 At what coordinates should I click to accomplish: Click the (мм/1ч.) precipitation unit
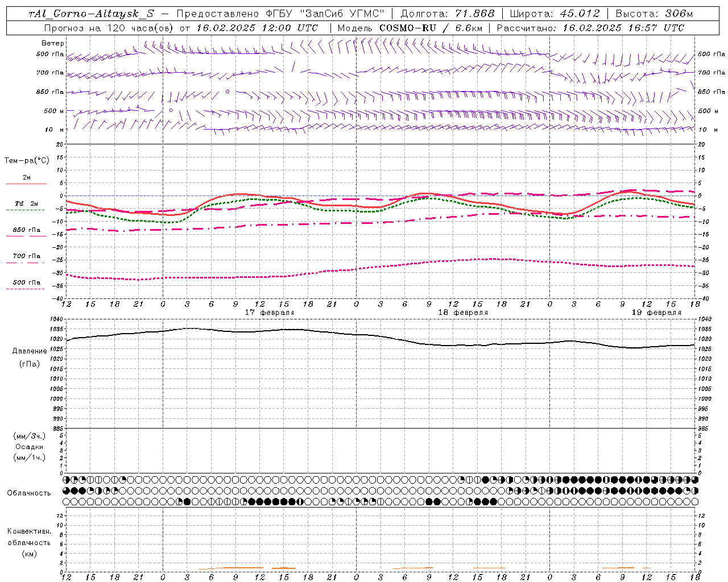click(x=30, y=458)
